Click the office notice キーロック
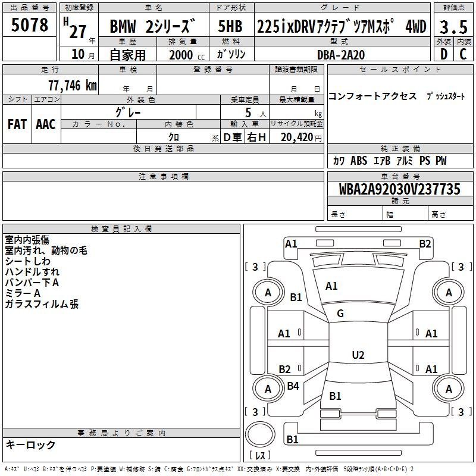 [31, 445]
